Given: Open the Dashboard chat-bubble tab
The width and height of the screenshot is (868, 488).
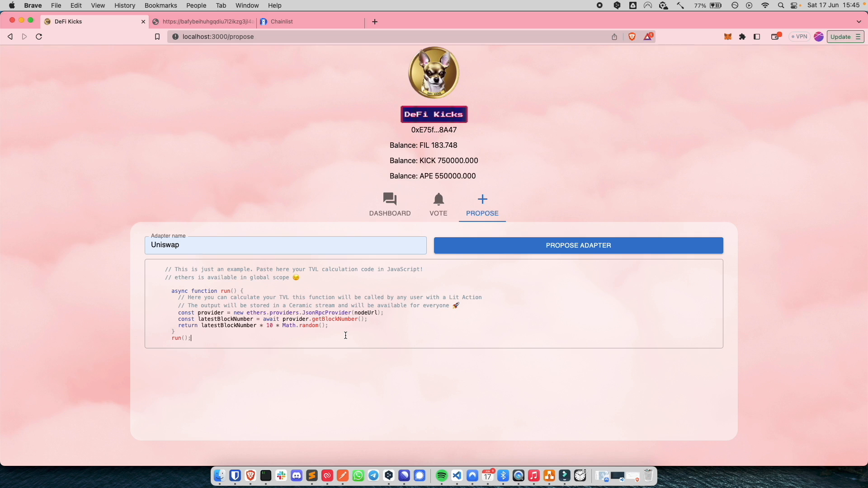Looking at the screenshot, I should click(x=390, y=205).
